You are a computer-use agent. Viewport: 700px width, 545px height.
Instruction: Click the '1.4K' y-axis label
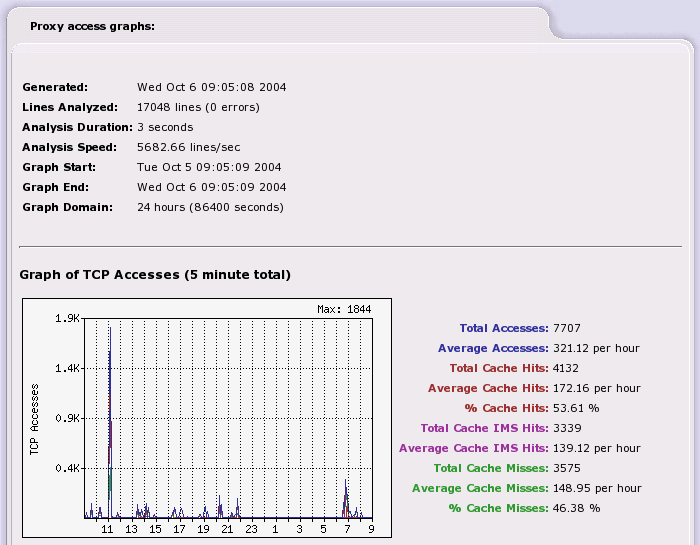tap(67, 368)
